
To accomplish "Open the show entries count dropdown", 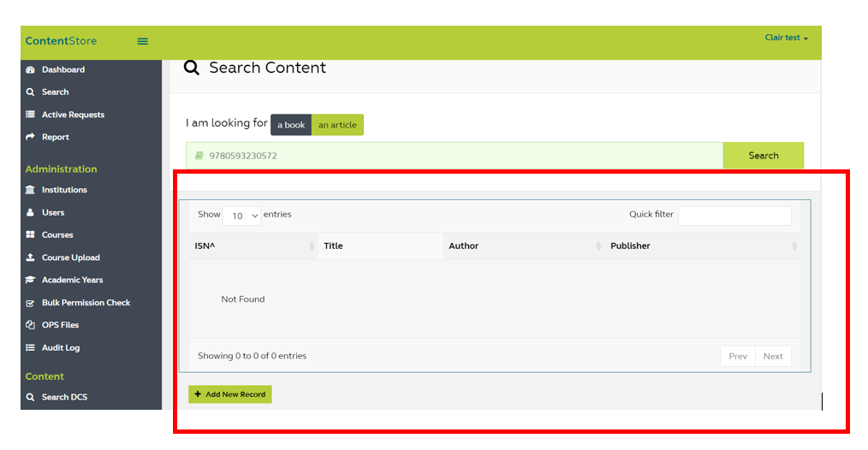I will 241,216.
